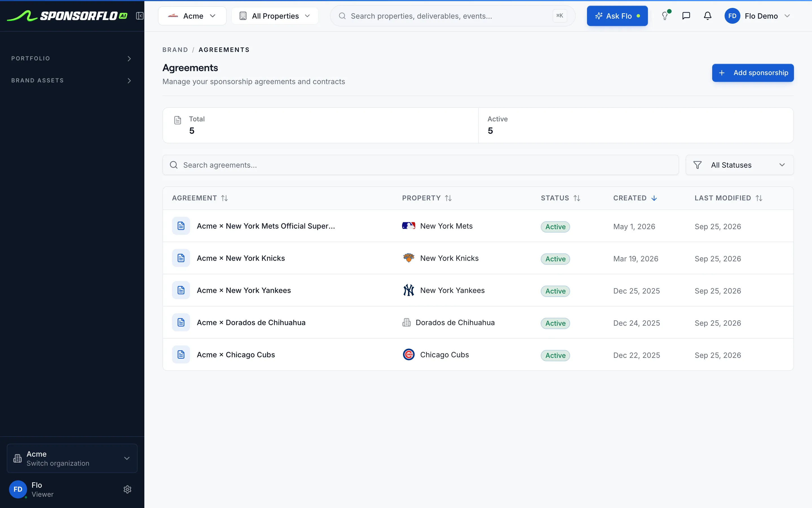
Task: Sort by the Agreement column
Action: coord(200,198)
